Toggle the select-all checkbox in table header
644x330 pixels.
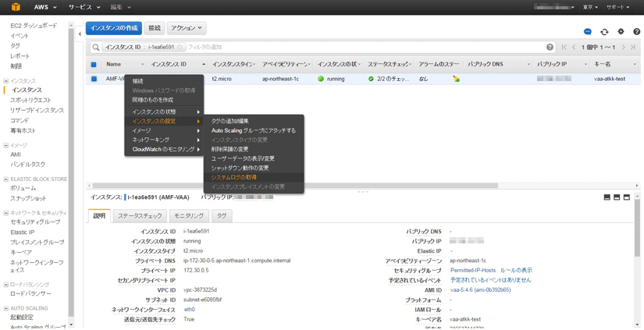94,65
